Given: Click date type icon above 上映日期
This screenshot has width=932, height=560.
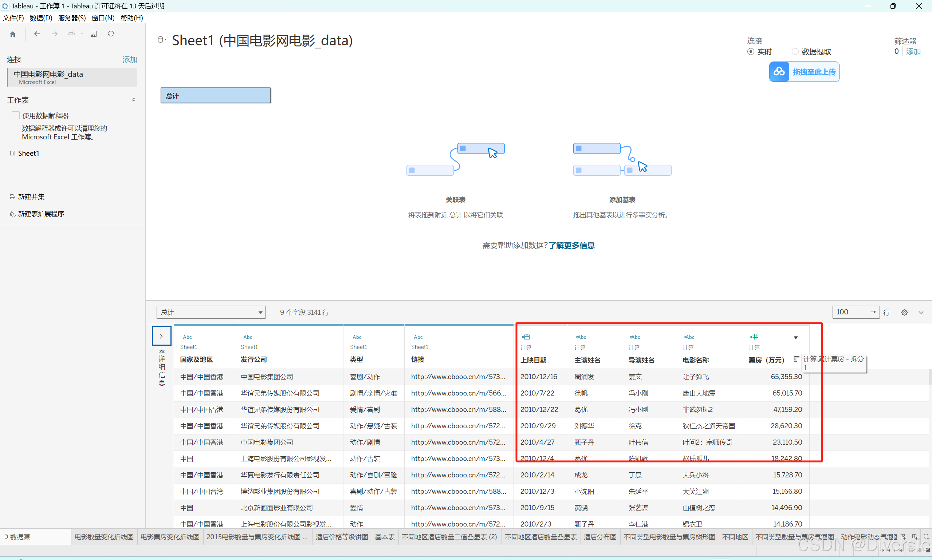Looking at the screenshot, I should click(526, 337).
